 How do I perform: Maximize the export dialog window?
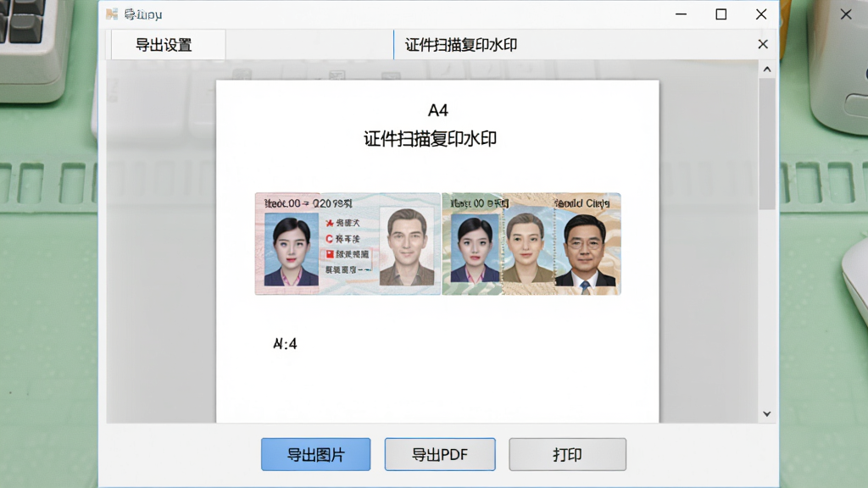pyautogui.click(x=721, y=14)
